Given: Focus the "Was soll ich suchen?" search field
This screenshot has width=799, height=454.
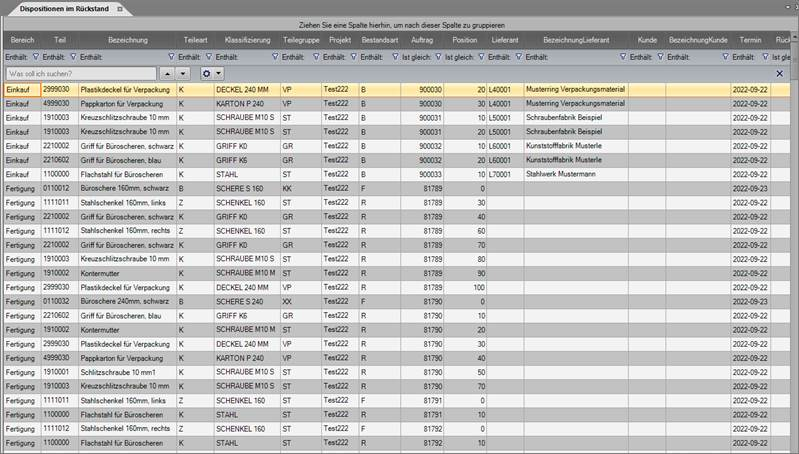Looking at the screenshot, I should [x=80, y=74].
